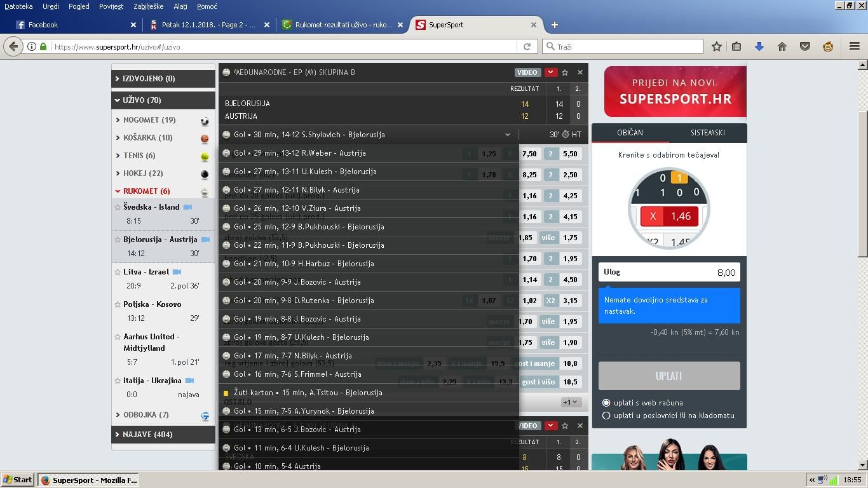Switch to SISTEMSKI ticket tab
Screen dimensions: 868x488
click(x=707, y=133)
